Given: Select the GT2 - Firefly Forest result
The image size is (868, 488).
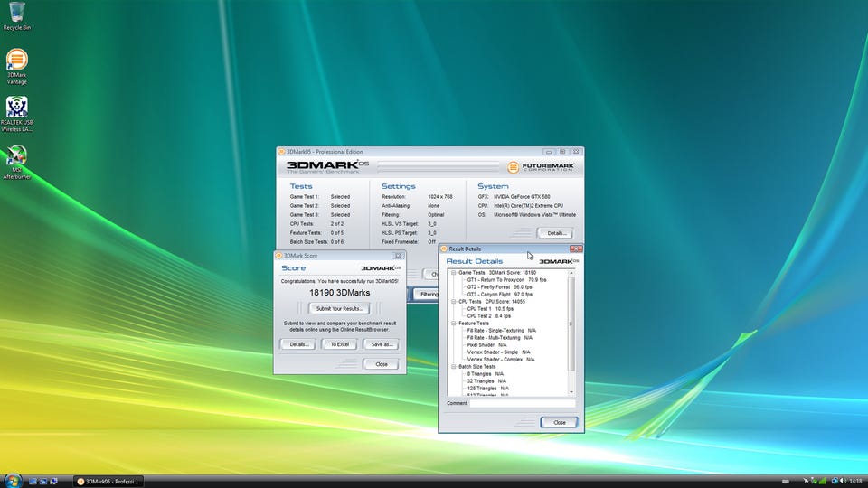Looking at the screenshot, I should 489,286.
